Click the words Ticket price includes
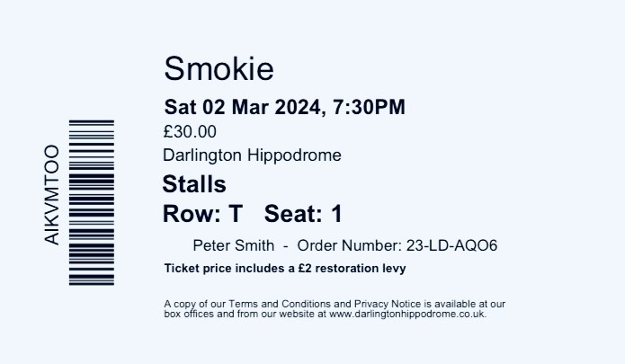 coord(216,269)
